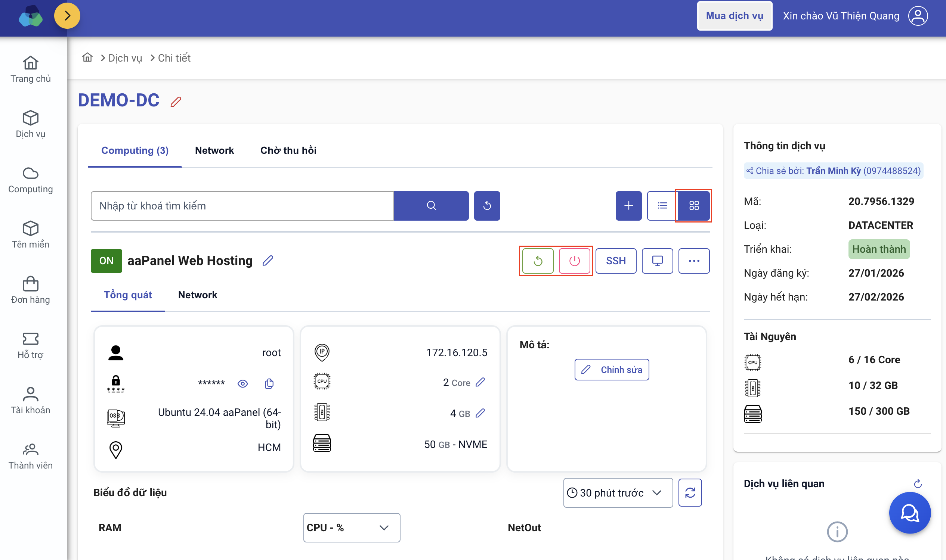The height and width of the screenshot is (560, 946).
Task: Open more actions three-dots menu
Action: click(694, 261)
